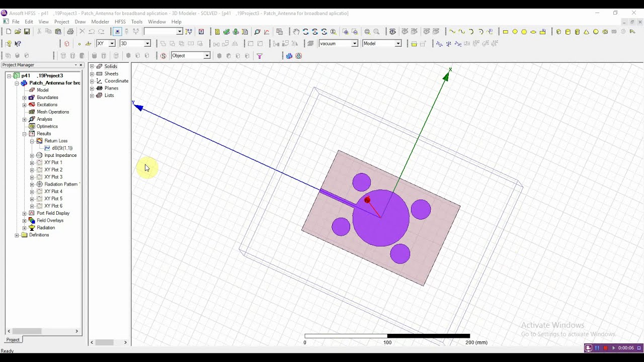Viewport: 644px width, 362px height.
Task: Select the Draw Line tool
Action: click(x=452, y=32)
